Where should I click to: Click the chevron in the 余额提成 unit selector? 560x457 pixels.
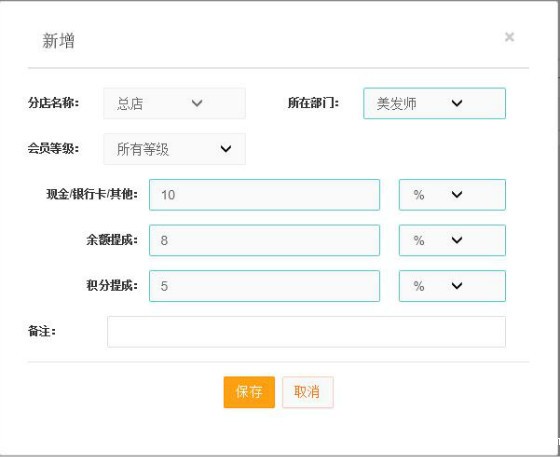coord(457,240)
